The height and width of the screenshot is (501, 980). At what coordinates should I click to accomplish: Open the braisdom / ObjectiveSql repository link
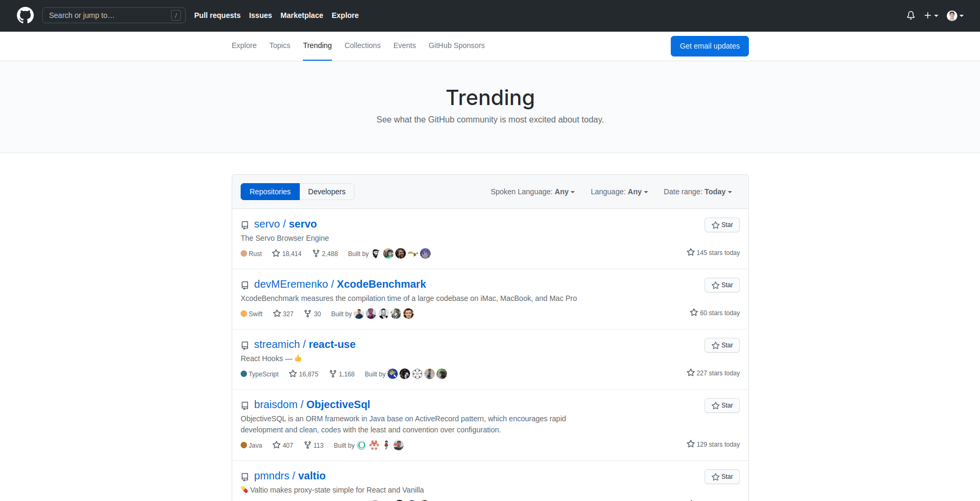coord(312,404)
